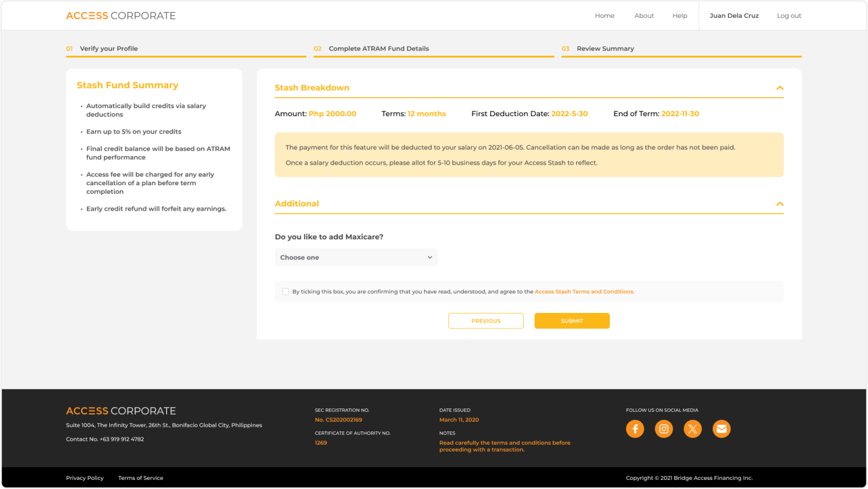Click the Stash Breakdown heading

[312, 87]
